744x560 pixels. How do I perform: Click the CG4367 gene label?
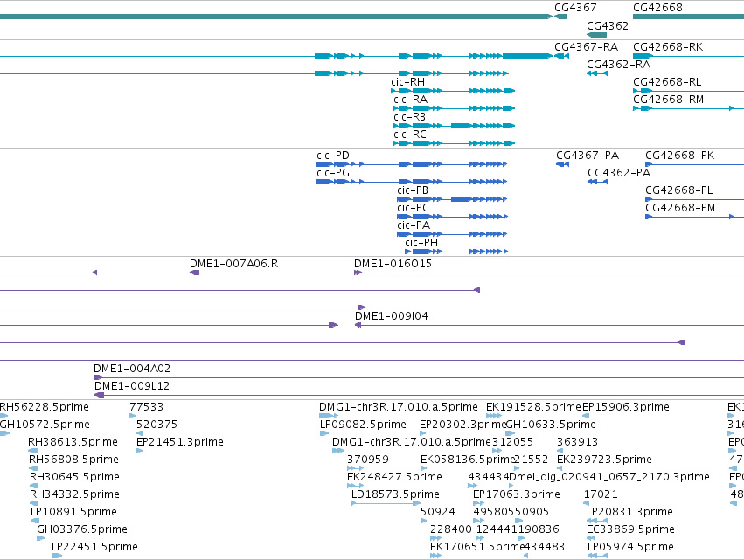(x=575, y=8)
